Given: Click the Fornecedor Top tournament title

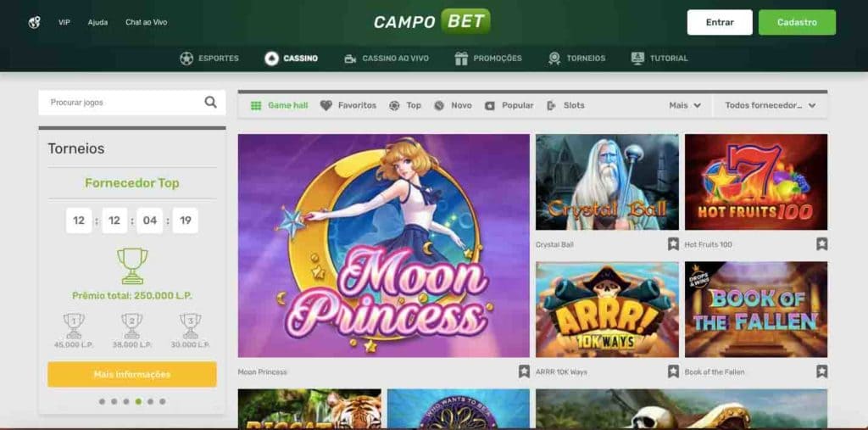Looking at the screenshot, I should (x=131, y=183).
